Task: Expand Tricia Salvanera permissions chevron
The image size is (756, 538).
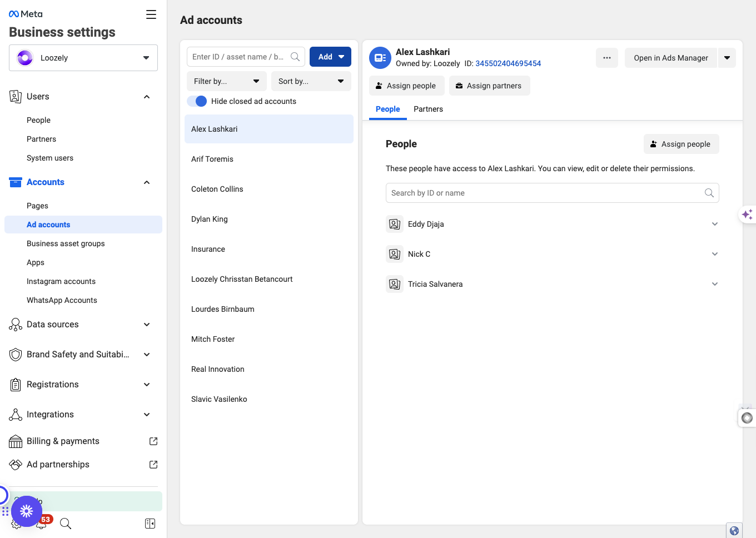Action: click(715, 284)
